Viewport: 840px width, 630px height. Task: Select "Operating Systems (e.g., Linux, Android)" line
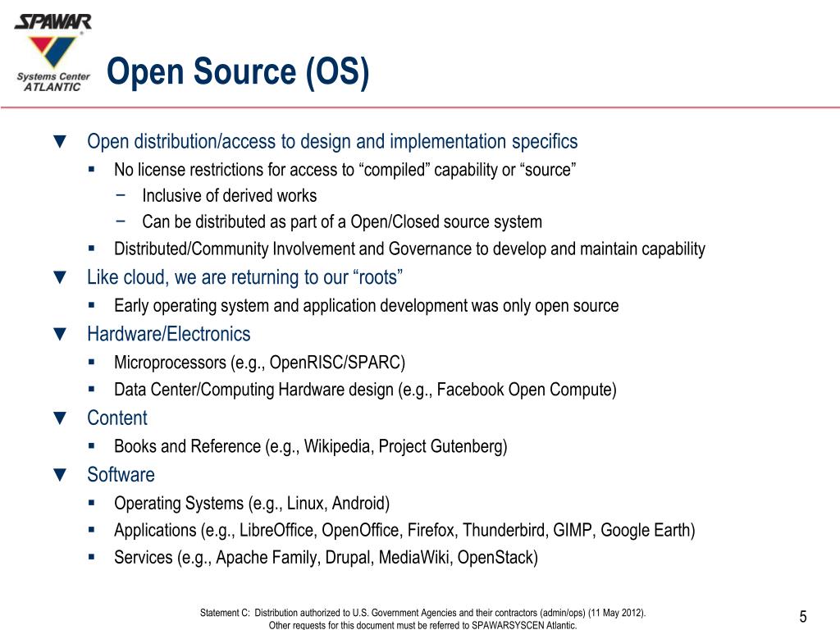(252, 504)
